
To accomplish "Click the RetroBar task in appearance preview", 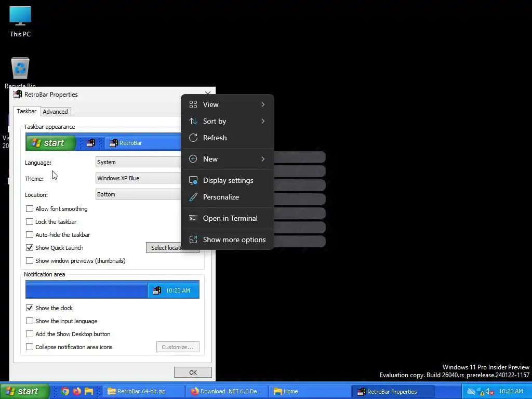I will coord(142,143).
